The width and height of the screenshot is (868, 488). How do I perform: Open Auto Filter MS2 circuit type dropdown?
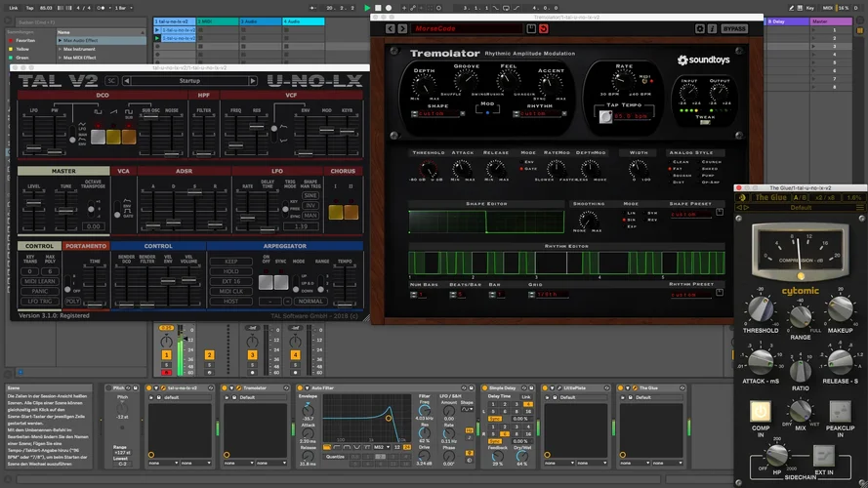pos(382,447)
